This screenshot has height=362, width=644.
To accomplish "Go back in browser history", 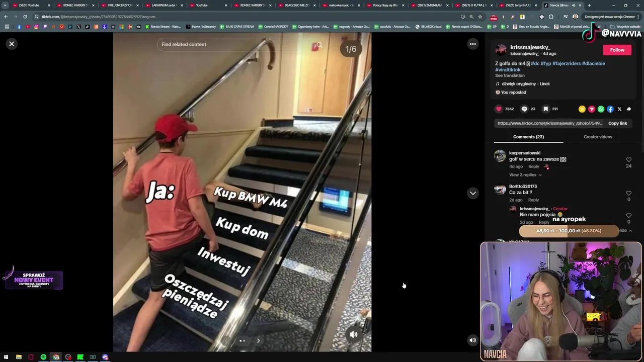I will tap(6, 17).
